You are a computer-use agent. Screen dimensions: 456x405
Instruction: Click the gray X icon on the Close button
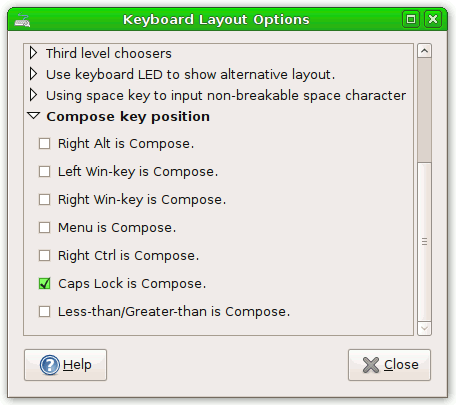click(x=371, y=365)
